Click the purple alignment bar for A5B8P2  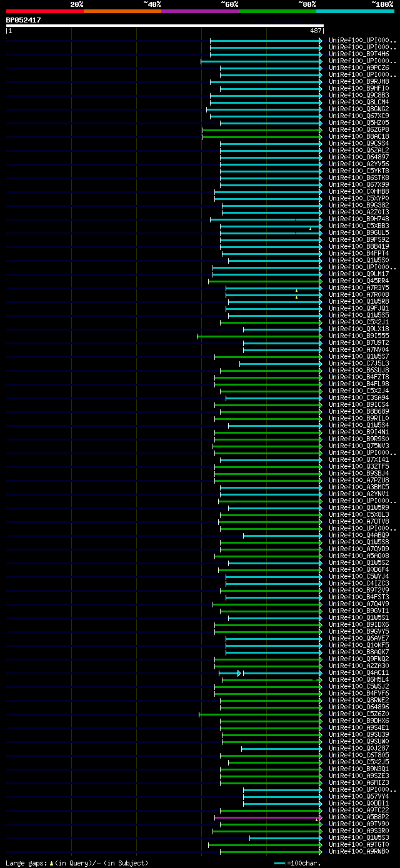pyautogui.click(x=267, y=817)
